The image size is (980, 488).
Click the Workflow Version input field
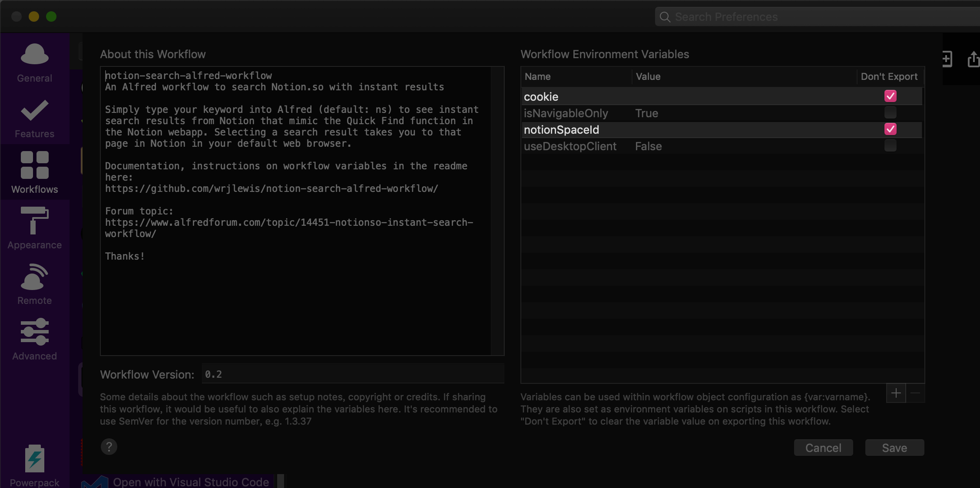click(353, 374)
